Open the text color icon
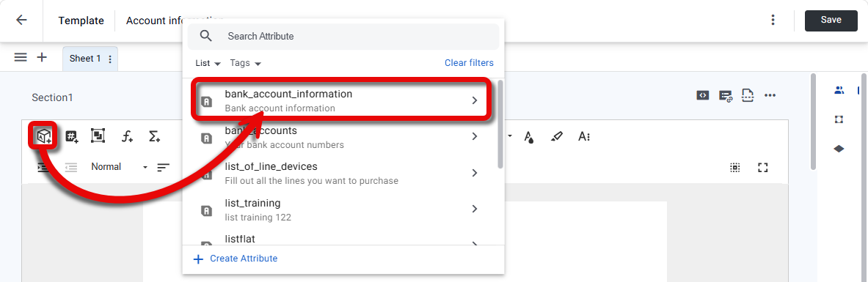 [x=529, y=136]
